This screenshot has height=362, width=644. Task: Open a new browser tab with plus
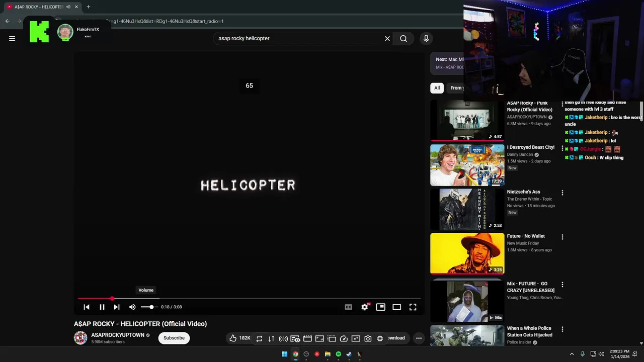(x=89, y=7)
